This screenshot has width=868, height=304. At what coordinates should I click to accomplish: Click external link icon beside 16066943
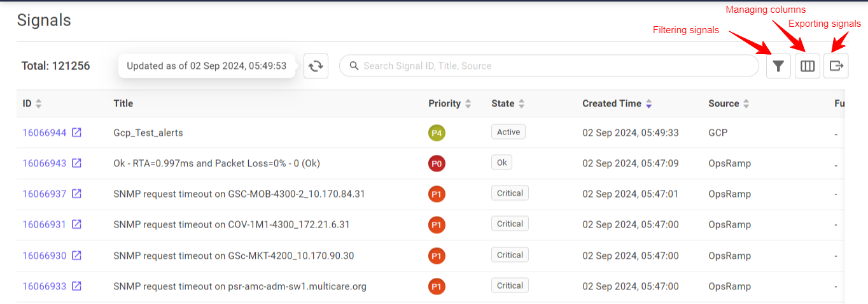76,163
